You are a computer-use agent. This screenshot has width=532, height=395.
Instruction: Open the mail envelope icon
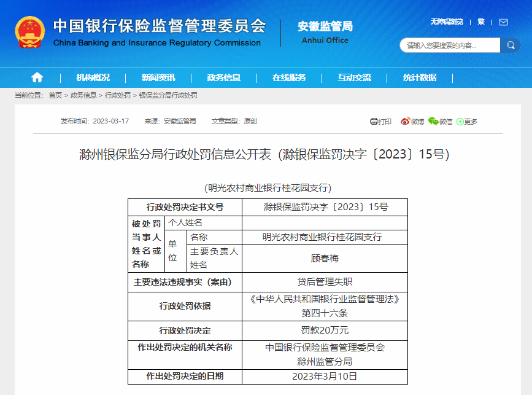504,22
